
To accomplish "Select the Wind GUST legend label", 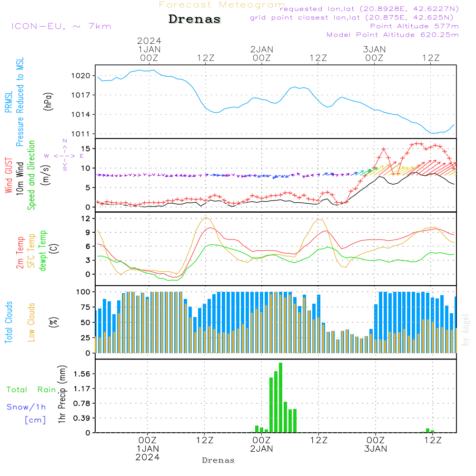I will point(9,176).
